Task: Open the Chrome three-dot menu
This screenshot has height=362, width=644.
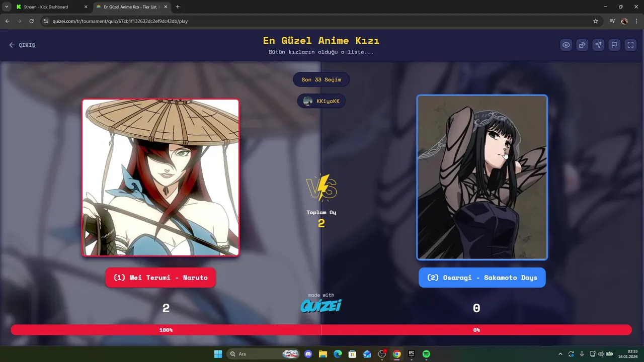Action: (x=637, y=21)
